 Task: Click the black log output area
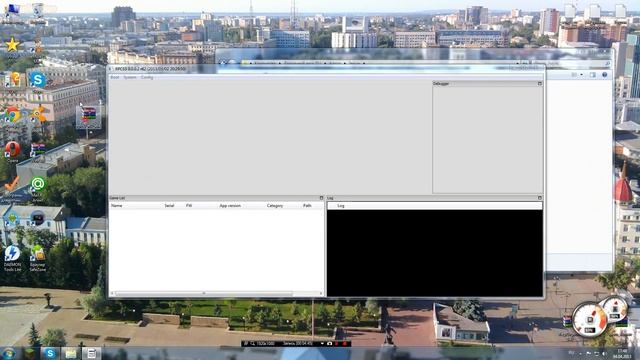435,253
